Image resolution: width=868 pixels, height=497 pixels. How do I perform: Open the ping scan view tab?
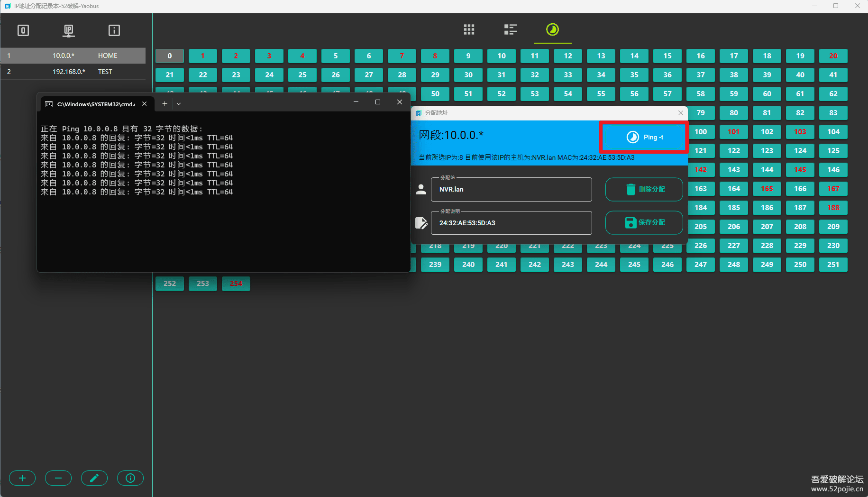(552, 30)
